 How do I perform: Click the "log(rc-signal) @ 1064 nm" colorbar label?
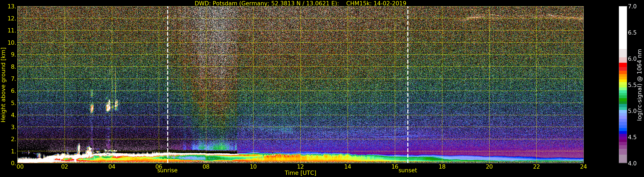tap(640, 85)
